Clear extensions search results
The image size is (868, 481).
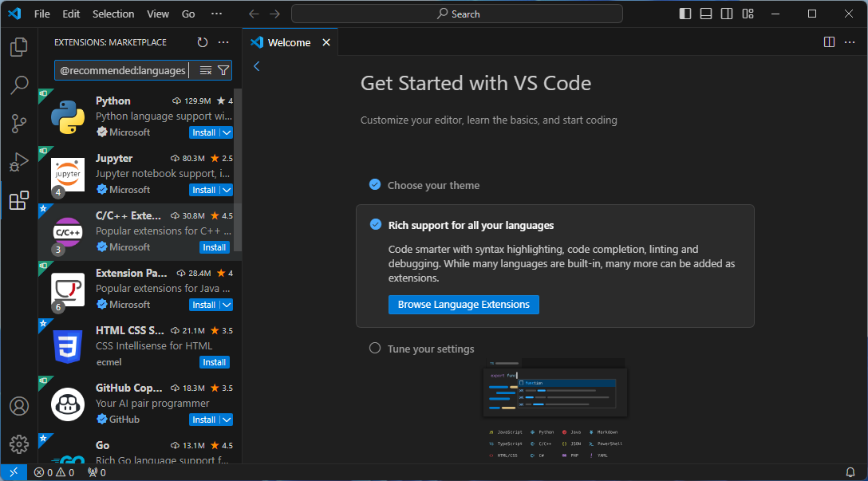tap(206, 70)
